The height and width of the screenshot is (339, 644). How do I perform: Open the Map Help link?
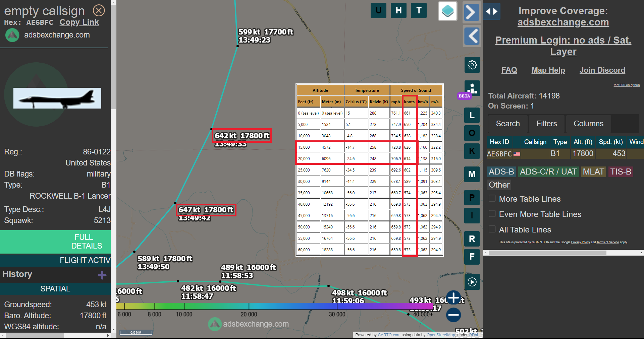[548, 70]
